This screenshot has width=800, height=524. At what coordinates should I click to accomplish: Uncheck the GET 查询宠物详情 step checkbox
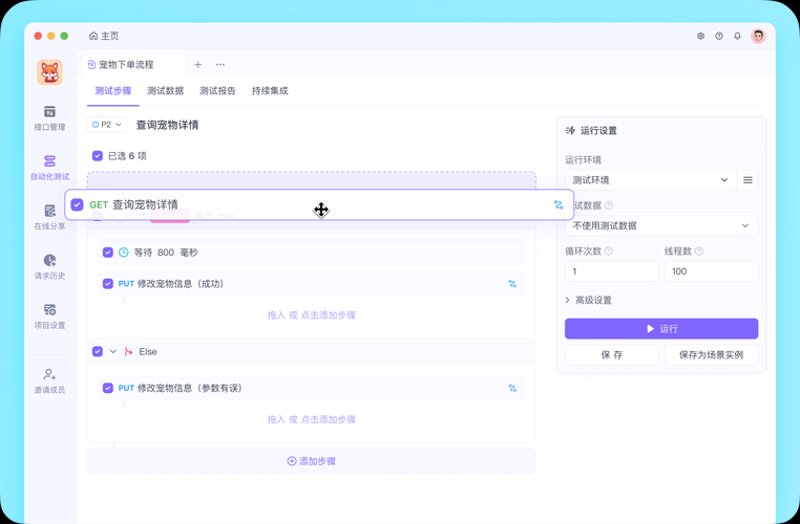[77, 205]
